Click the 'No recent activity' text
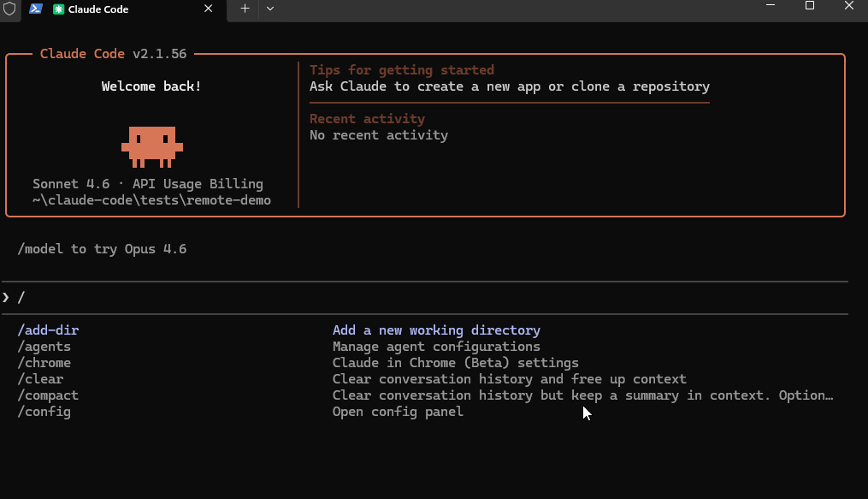This screenshot has width=868, height=499. 379,135
